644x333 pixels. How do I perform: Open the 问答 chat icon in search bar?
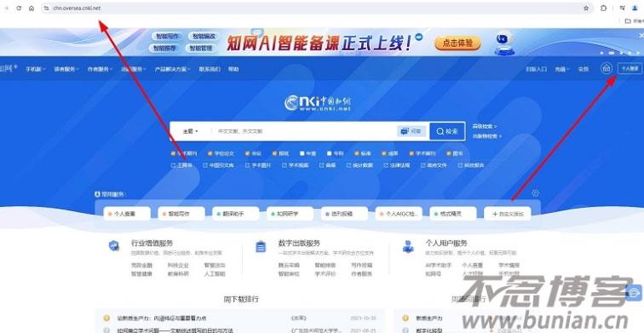point(411,131)
